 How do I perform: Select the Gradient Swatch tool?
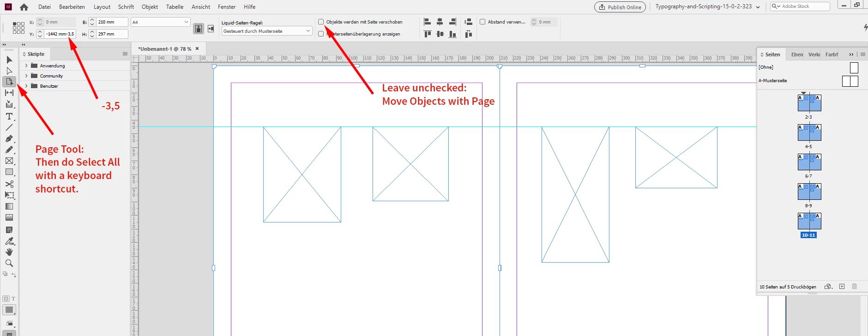point(9,206)
